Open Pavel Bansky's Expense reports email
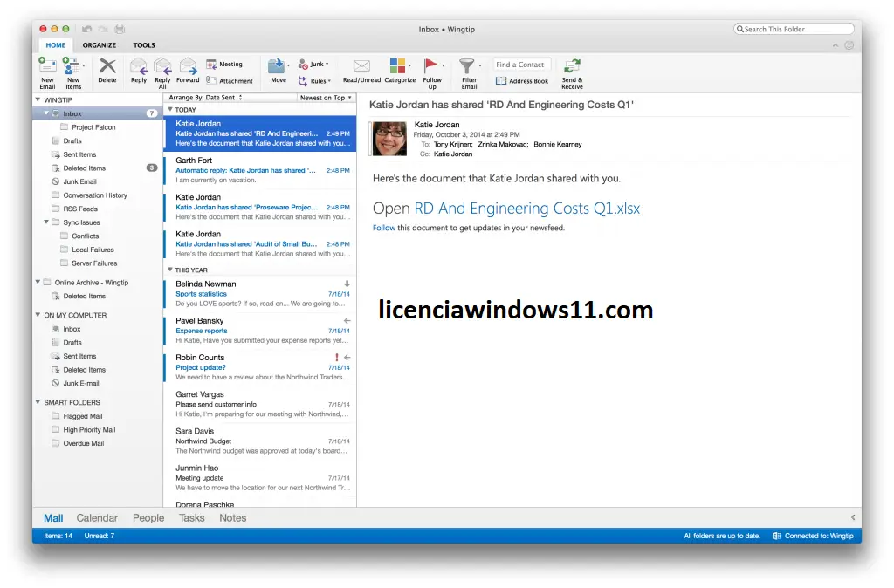This screenshot has width=894, height=588. click(260, 331)
